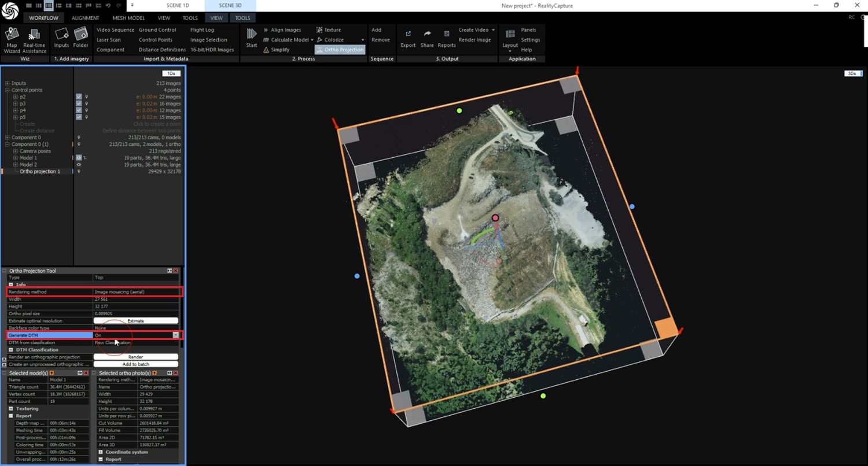Switch to the ALIGNMENT ribbon tab
Image resolution: width=868 pixels, height=466 pixels.
point(85,18)
